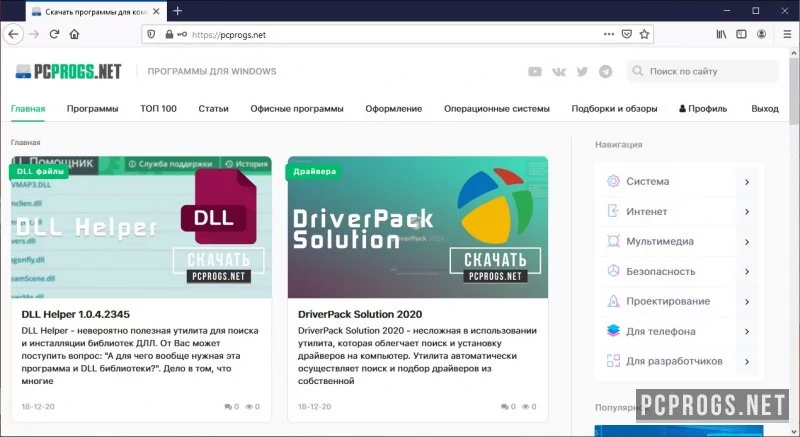The image size is (800, 437).
Task: Click the saved login key icon
Action: pyautogui.click(x=182, y=34)
